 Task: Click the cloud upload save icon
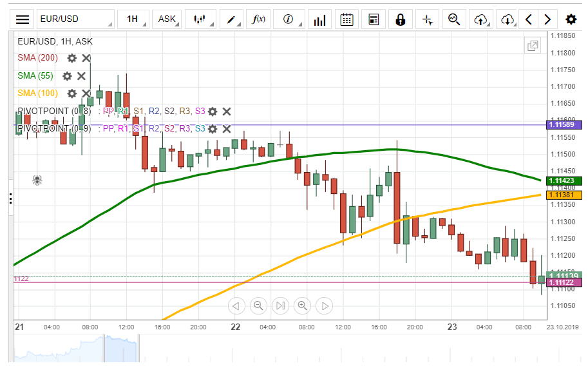(480, 19)
